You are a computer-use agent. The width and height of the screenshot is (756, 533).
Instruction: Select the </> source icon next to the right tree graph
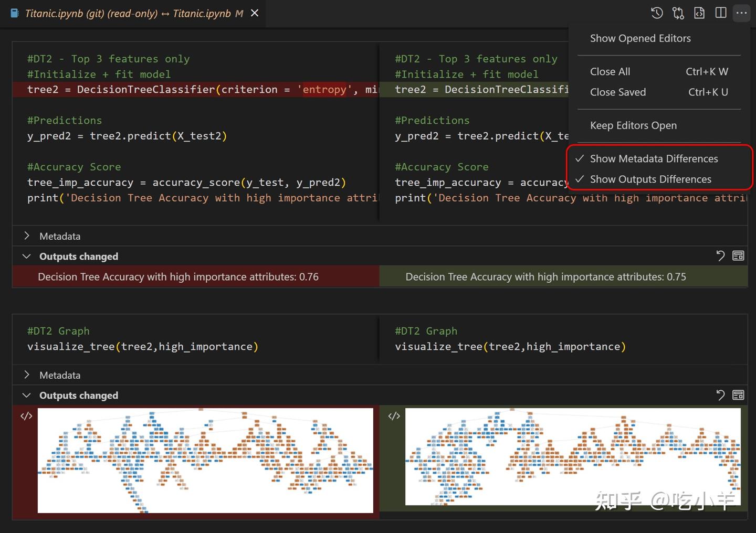tap(394, 416)
